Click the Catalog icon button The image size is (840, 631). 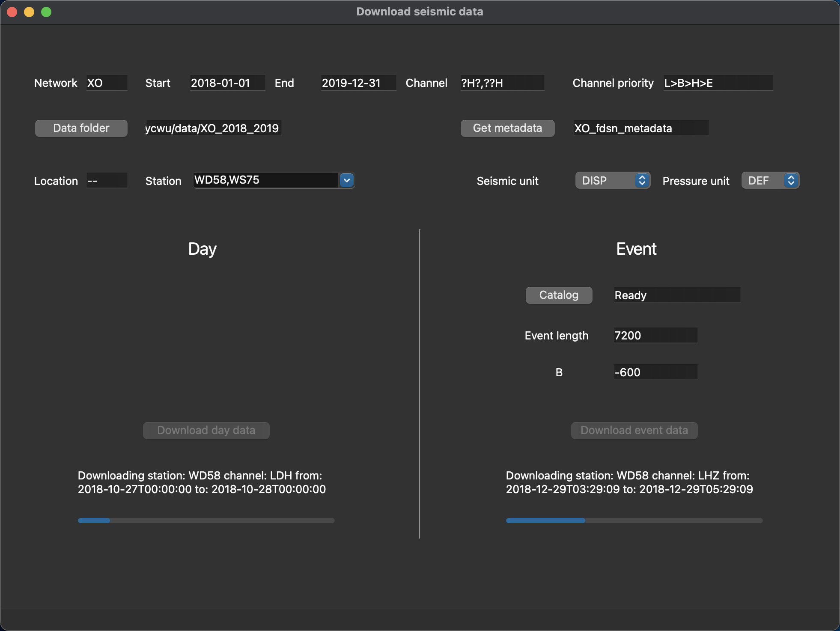[x=558, y=294]
